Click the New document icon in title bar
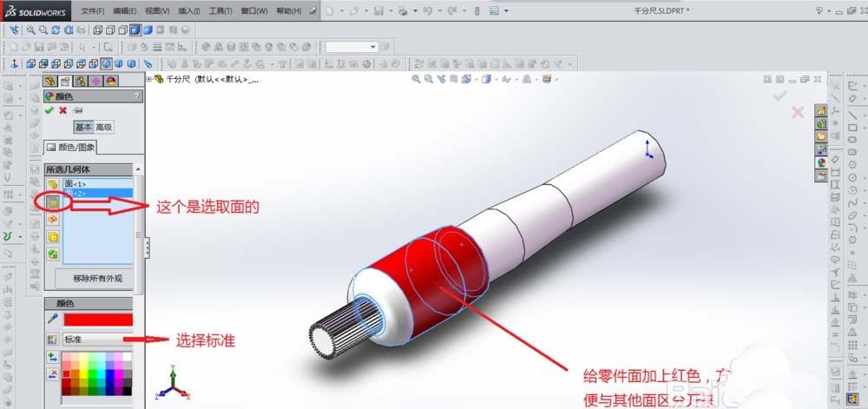Image resolution: width=868 pixels, height=409 pixels. [x=330, y=10]
